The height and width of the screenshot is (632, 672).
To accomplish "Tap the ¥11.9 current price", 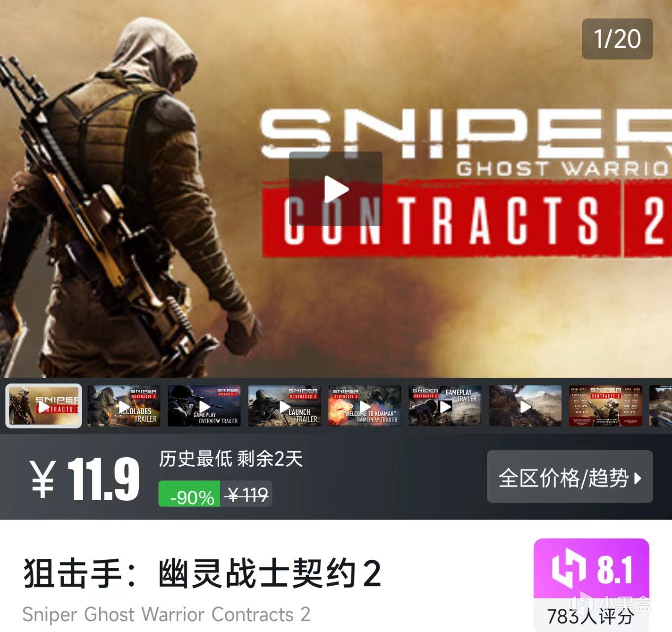I will tap(85, 478).
